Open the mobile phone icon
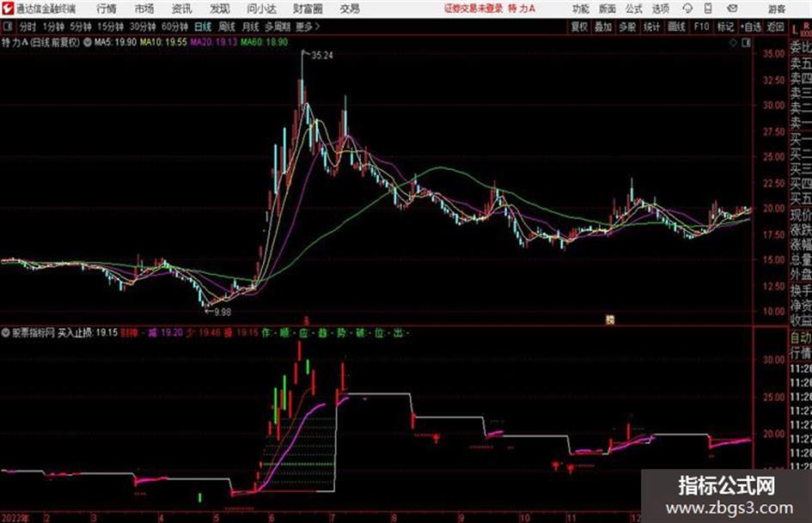The width and height of the screenshot is (812, 523). click(x=708, y=9)
